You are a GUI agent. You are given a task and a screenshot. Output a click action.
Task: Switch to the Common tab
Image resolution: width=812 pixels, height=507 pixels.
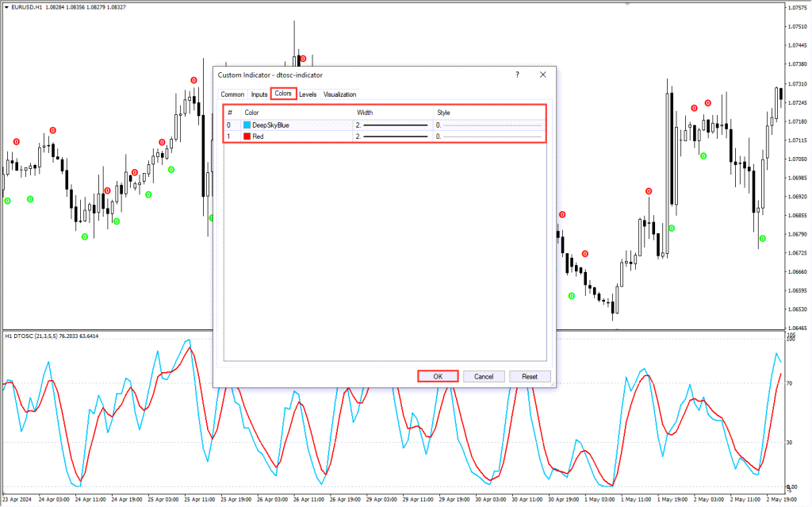click(232, 94)
